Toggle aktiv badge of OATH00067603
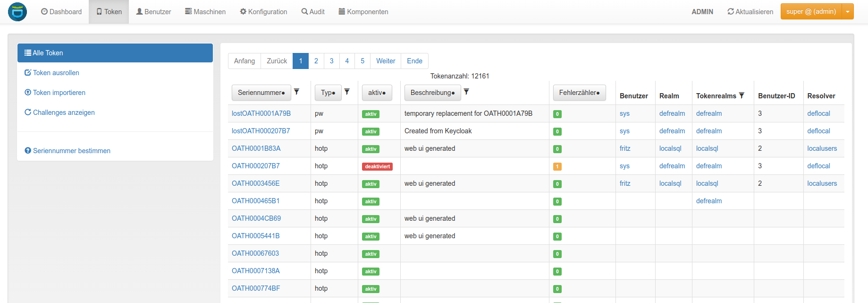This screenshot has width=868, height=303. coord(371,254)
